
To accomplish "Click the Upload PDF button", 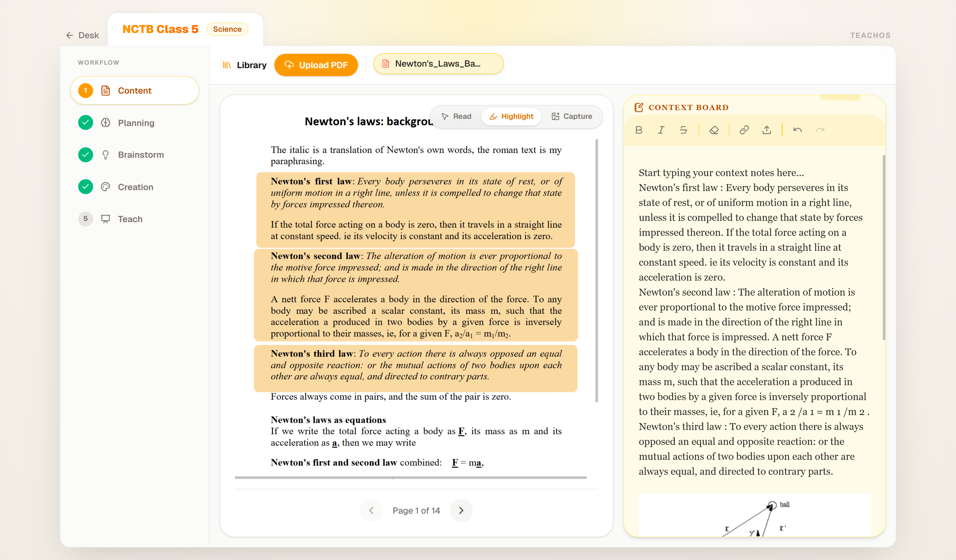I will [x=316, y=65].
